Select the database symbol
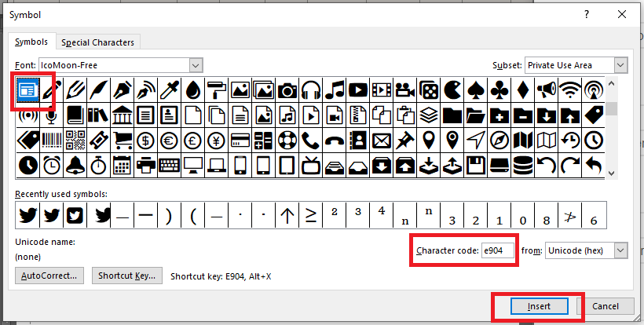Image resolution: width=644 pixels, height=325 pixels. pyautogui.click(x=523, y=166)
